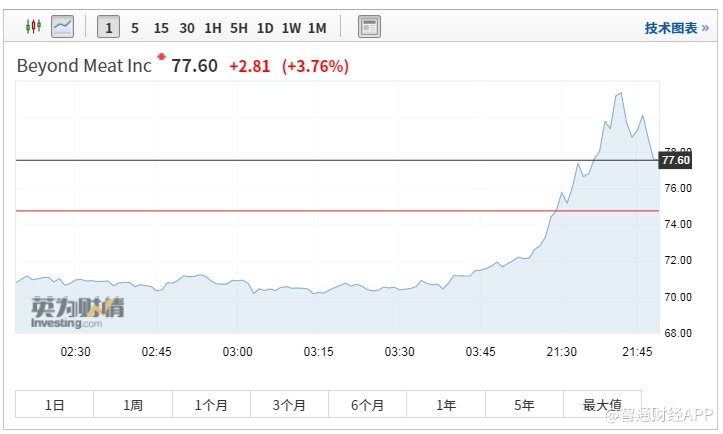Select the 15-minute interval
This screenshot has height=434, width=723.
click(x=160, y=28)
